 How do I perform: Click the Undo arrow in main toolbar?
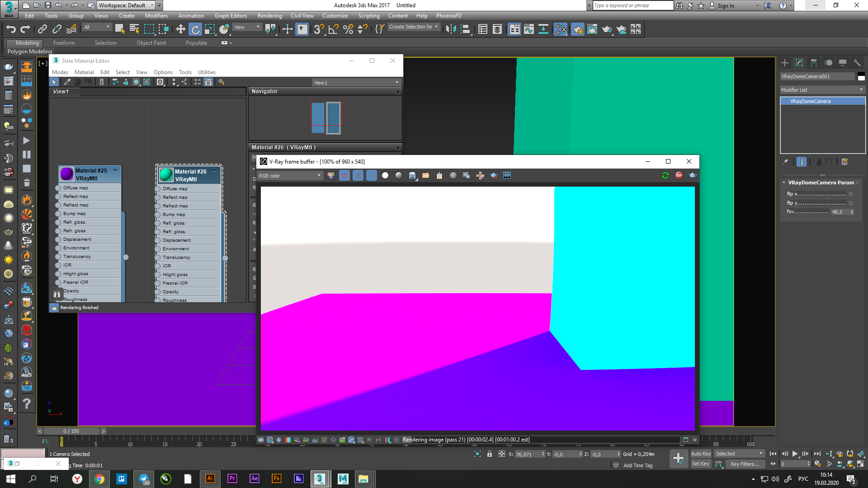(x=10, y=29)
